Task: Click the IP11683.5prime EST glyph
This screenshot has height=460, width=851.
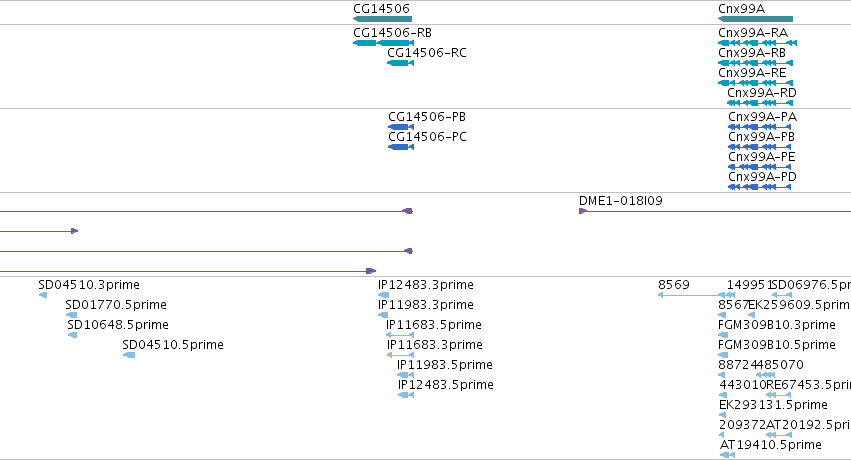Action: pos(400,335)
